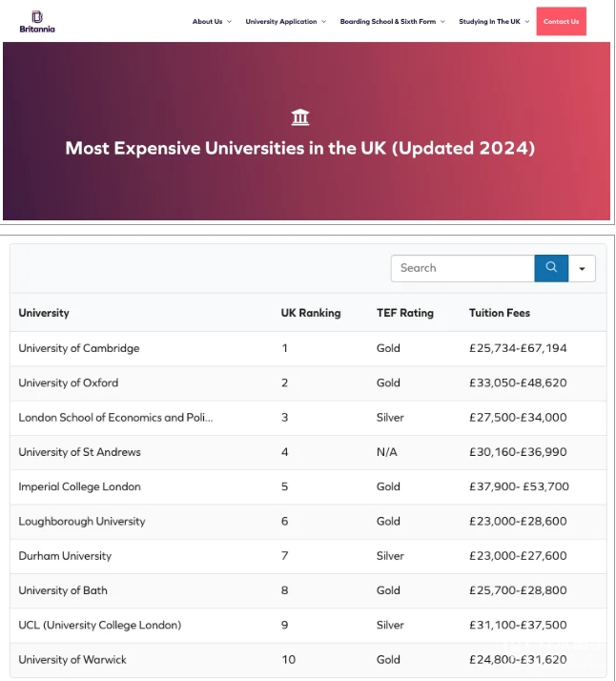Click the blue magnifying glass search button
The width and height of the screenshot is (616, 681).
[x=551, y=268]
